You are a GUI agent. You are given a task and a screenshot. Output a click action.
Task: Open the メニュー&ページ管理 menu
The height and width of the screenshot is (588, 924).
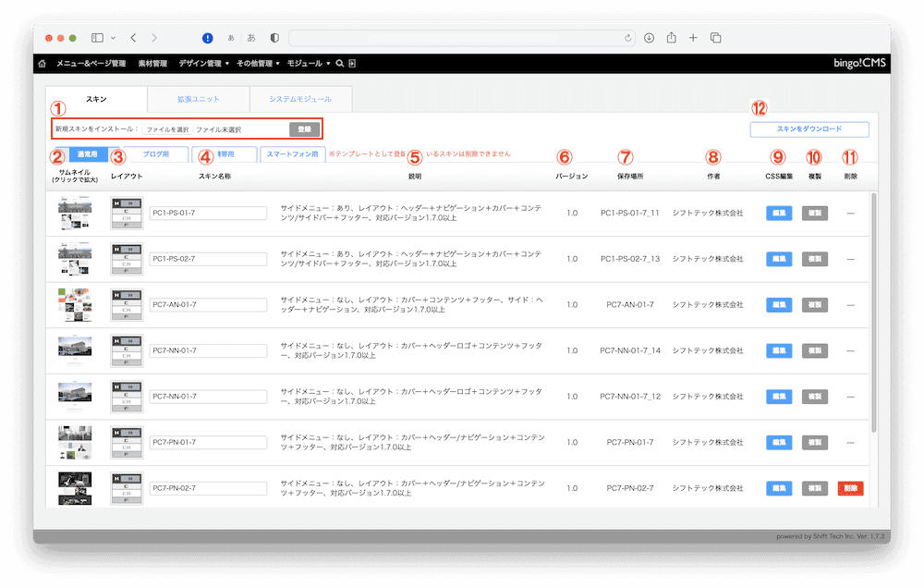pos(91,64)
